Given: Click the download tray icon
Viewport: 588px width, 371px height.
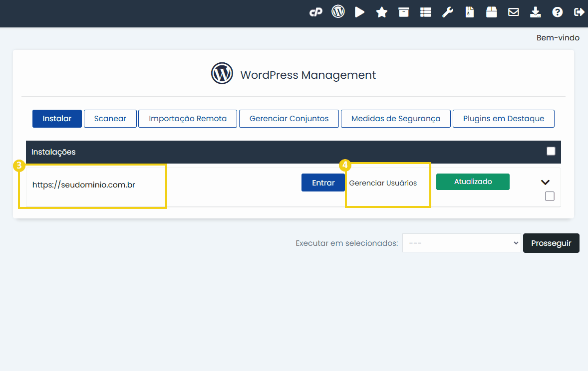Looking at the screenshot, I should click(x=536, y=12).
